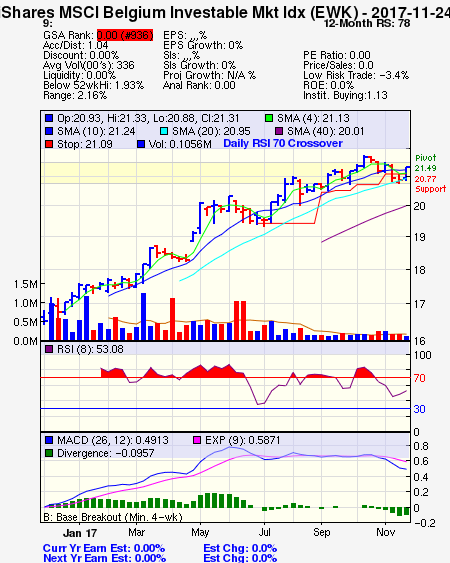
Task: Click the blue SMA (10) legend swatch
Action: click(x=49, y=131)
